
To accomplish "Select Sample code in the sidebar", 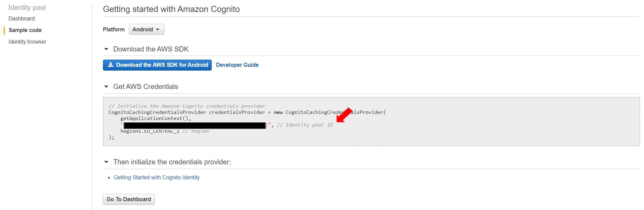I will coord(25,30).
